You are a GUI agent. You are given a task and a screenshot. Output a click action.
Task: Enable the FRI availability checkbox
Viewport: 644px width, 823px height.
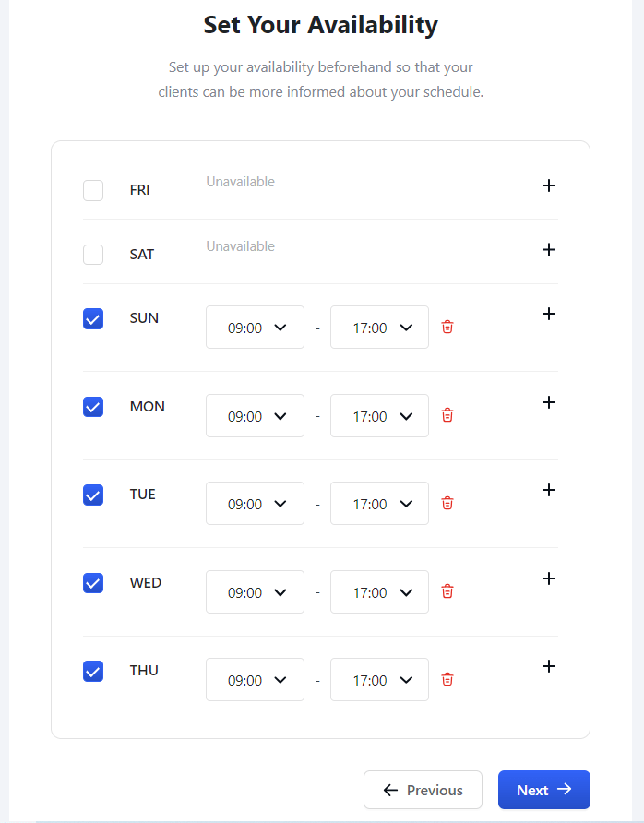click(93, 190)
